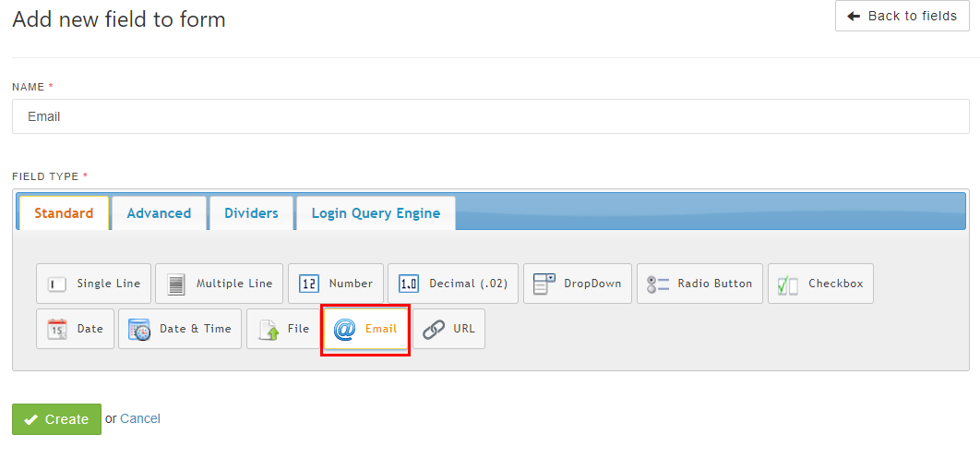Select the Decimal (.02) field type icon
The height and width of the screenshot is (459, 980).
(x=409, y=284)
